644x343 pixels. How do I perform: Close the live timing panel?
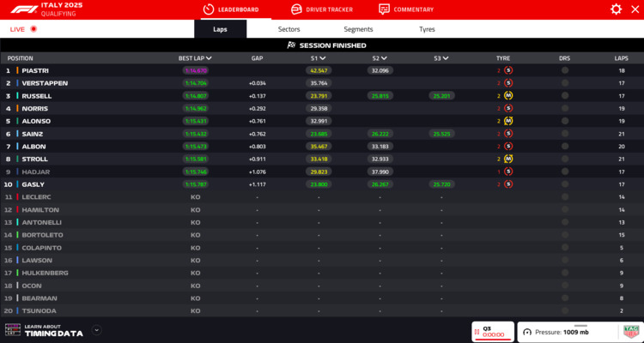click(x=635, y=9)
